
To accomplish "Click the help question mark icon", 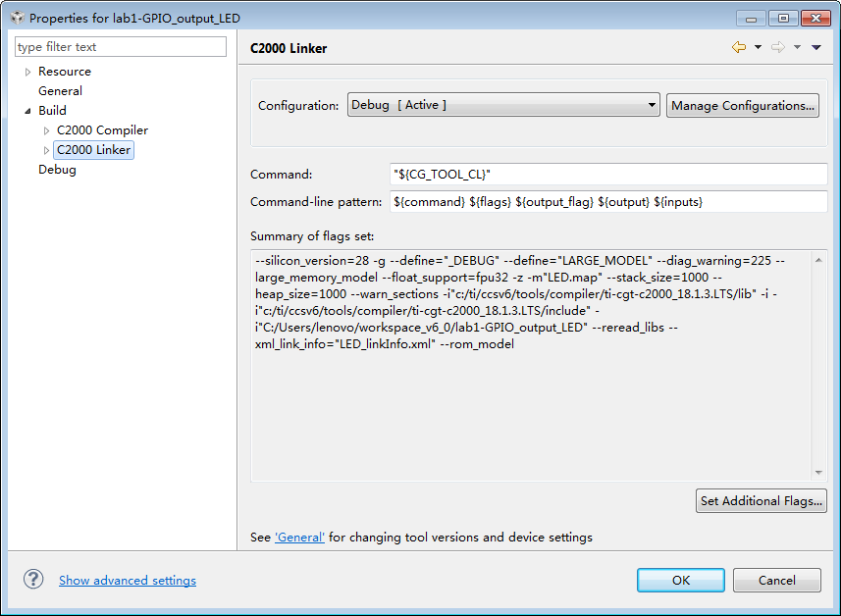I will (x=33, y=580).
